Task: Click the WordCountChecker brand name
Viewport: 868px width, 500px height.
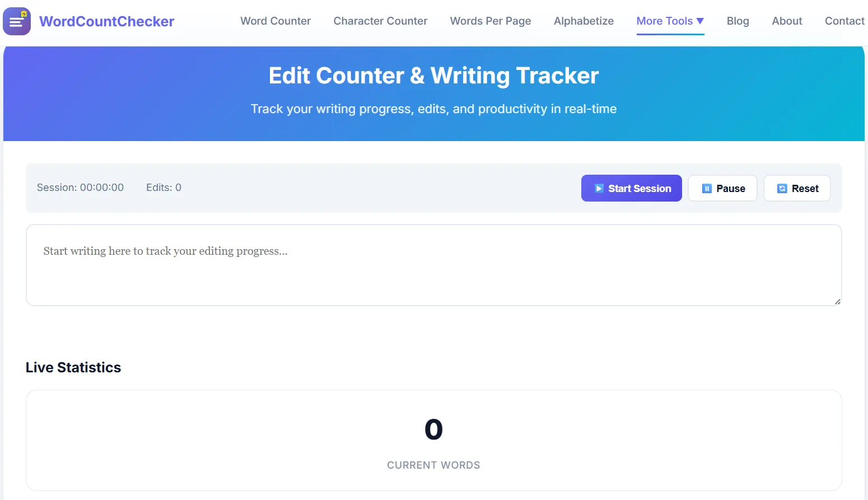Action: 106,21
